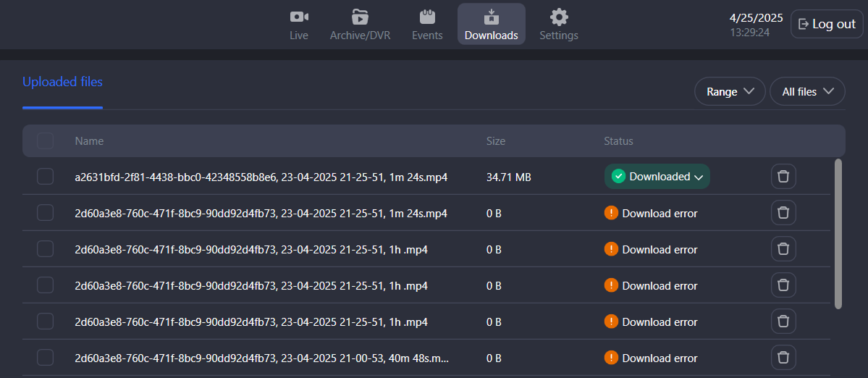Open the Live camera view

click(299, 25)
